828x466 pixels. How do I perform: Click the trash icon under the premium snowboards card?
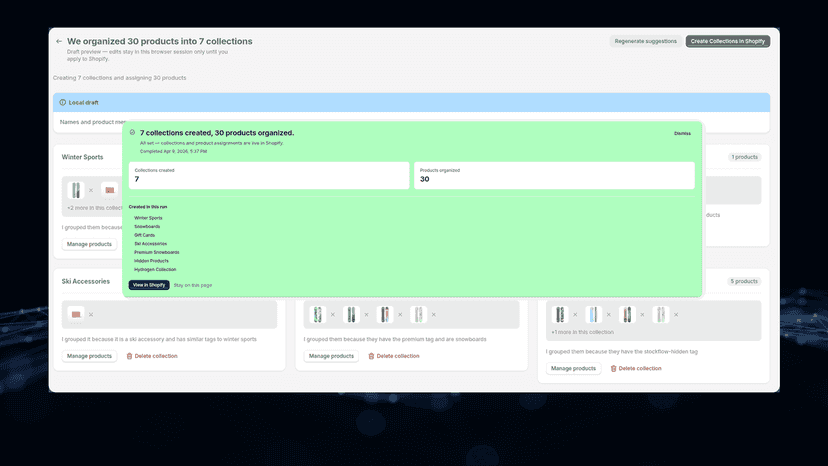371,356
